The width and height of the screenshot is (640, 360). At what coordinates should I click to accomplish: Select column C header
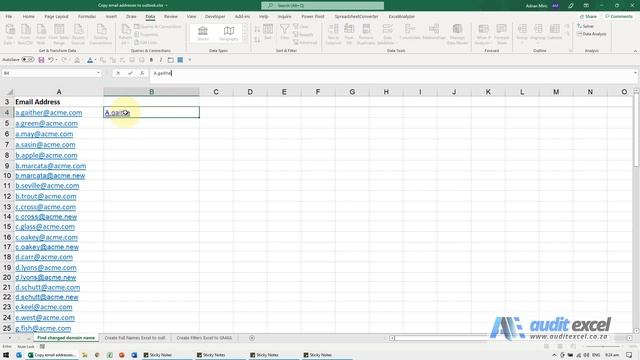click(216, 92)
